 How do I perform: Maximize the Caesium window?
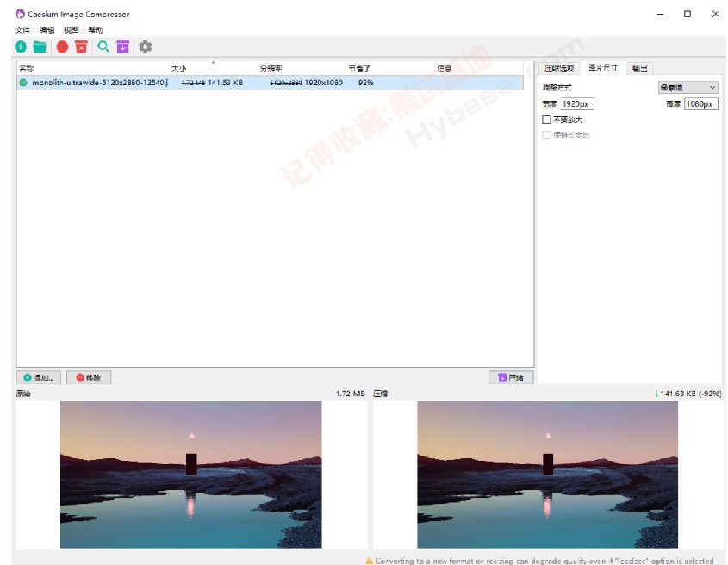coord(688,14)
